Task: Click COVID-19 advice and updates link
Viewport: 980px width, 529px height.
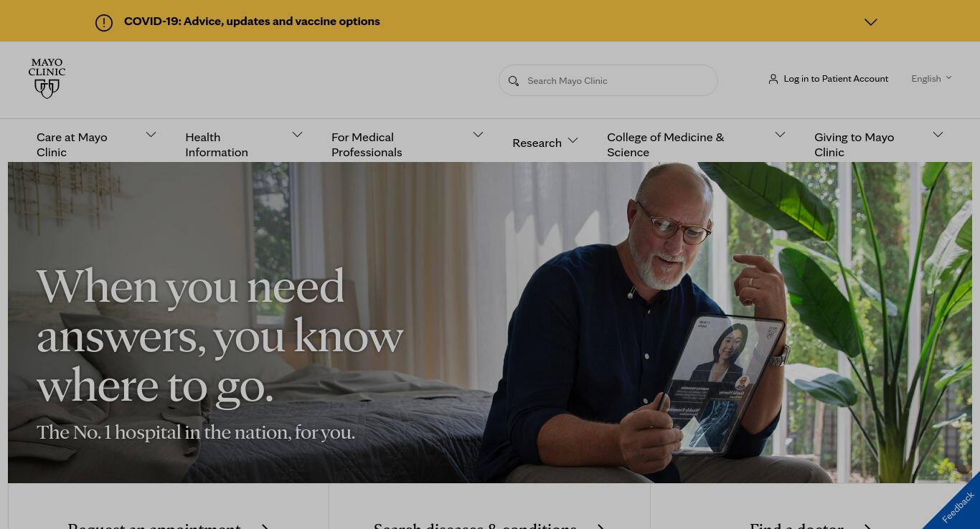Action: point(252,22)
